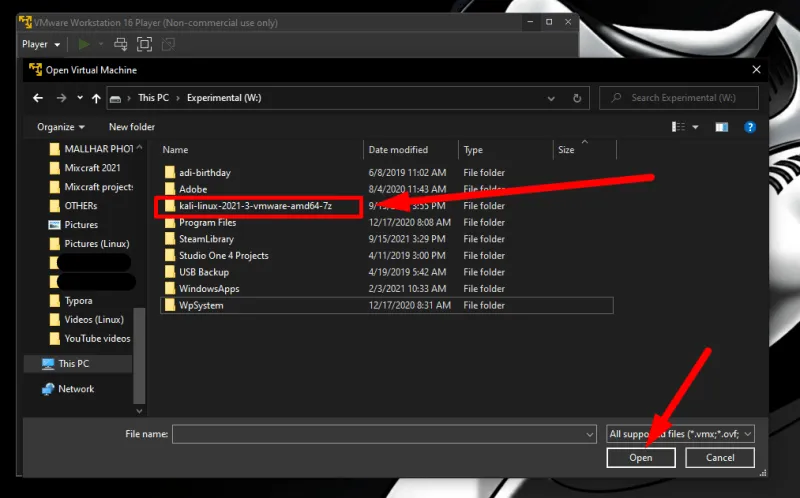Click the VMware send Ctrl+Alt+Del toolbar icon
This screenshot has height=498, width=800.
[x=120, y=44]
